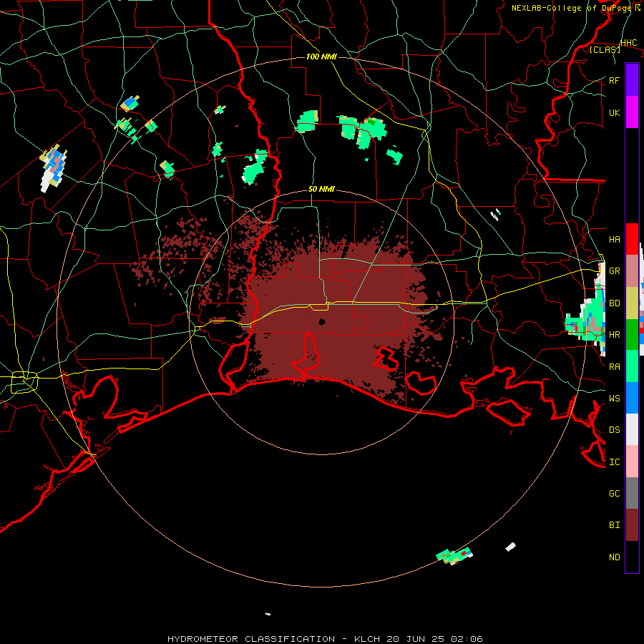Click the HR dark green swatch

tap(632, 334)
